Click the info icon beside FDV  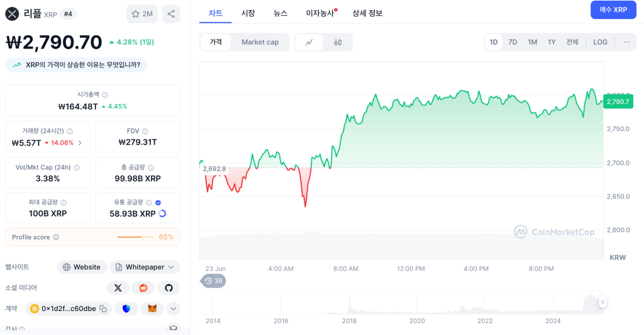[x=145, y=131]
